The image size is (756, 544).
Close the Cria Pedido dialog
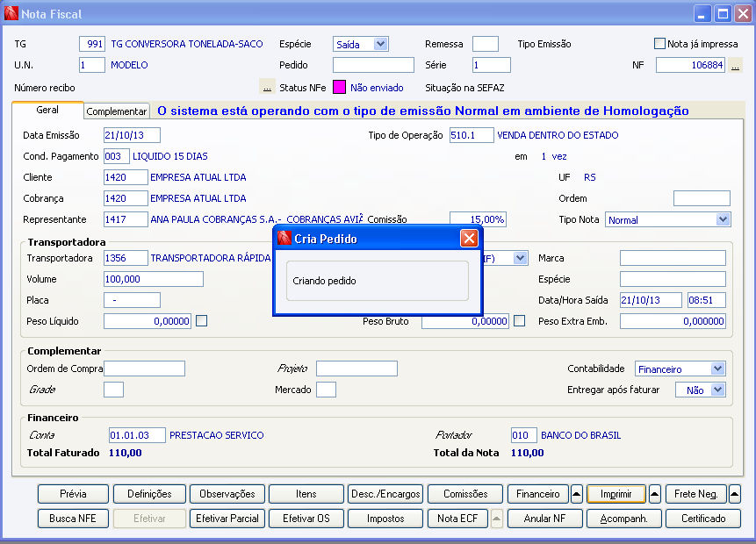(469, 238)
